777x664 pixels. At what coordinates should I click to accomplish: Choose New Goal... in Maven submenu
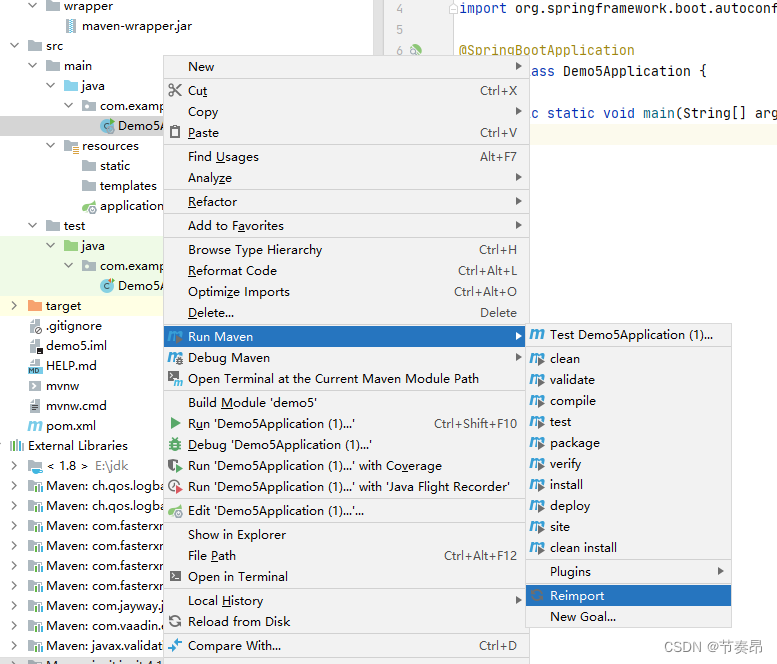coord(628,616)
